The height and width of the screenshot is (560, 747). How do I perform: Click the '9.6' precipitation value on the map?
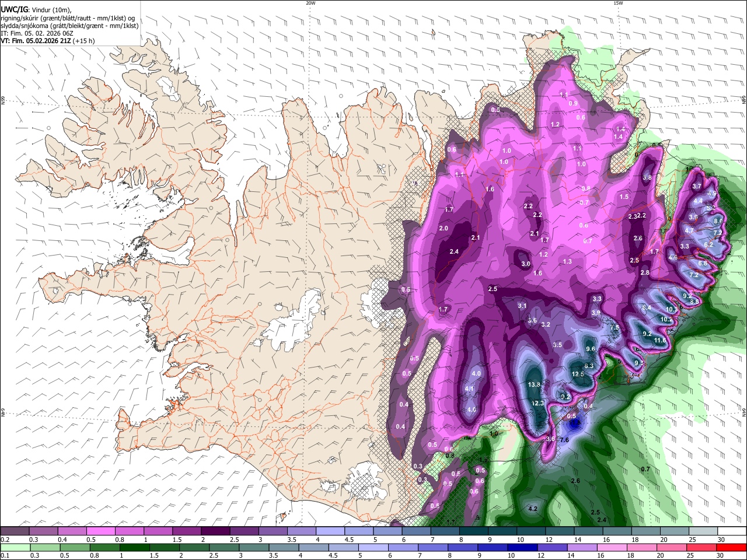point(591,349)
